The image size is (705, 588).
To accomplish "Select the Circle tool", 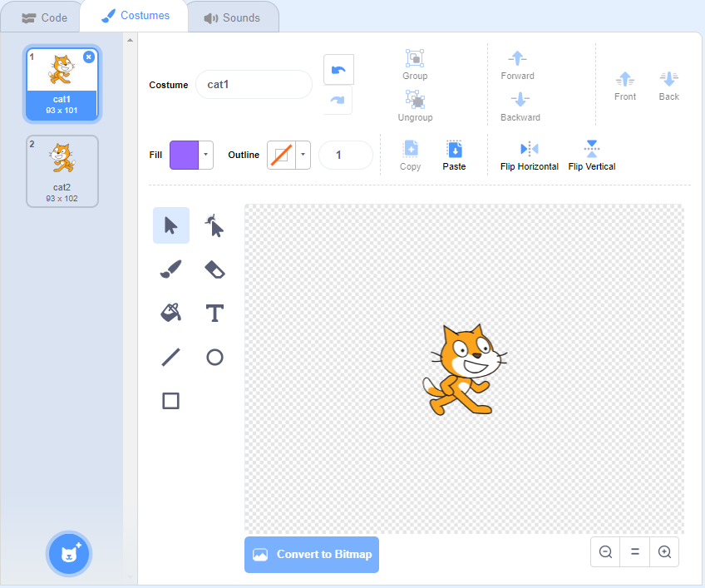I will point(214,357).
